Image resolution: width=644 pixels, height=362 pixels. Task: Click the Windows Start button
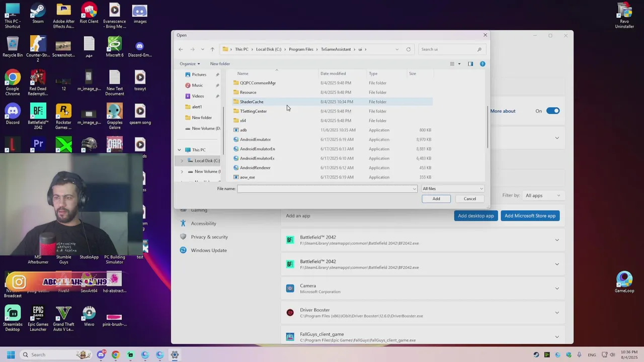point(11,354)
